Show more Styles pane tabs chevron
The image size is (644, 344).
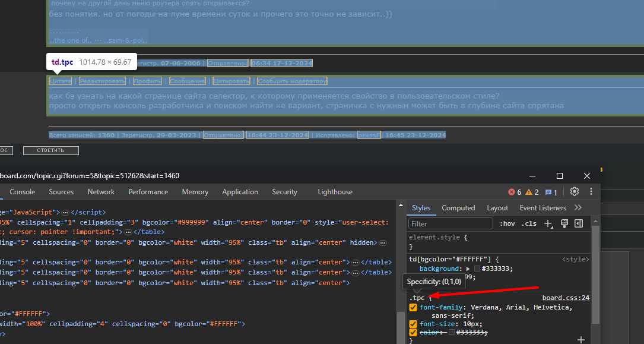(x=578, y=207)
